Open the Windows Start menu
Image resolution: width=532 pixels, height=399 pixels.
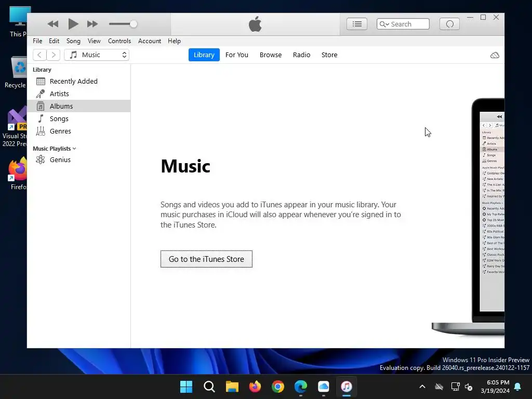coord(187,387)
